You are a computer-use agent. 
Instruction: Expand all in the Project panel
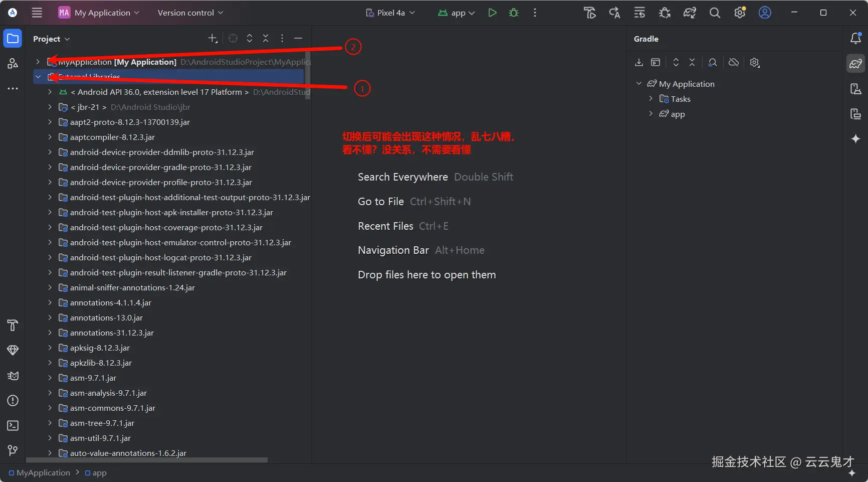[250, 38]
